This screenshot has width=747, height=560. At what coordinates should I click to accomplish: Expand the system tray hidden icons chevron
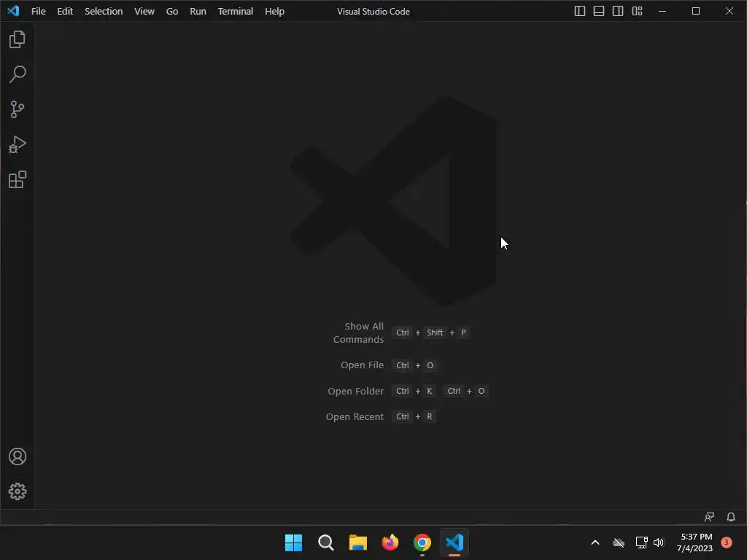coord(595,542)
